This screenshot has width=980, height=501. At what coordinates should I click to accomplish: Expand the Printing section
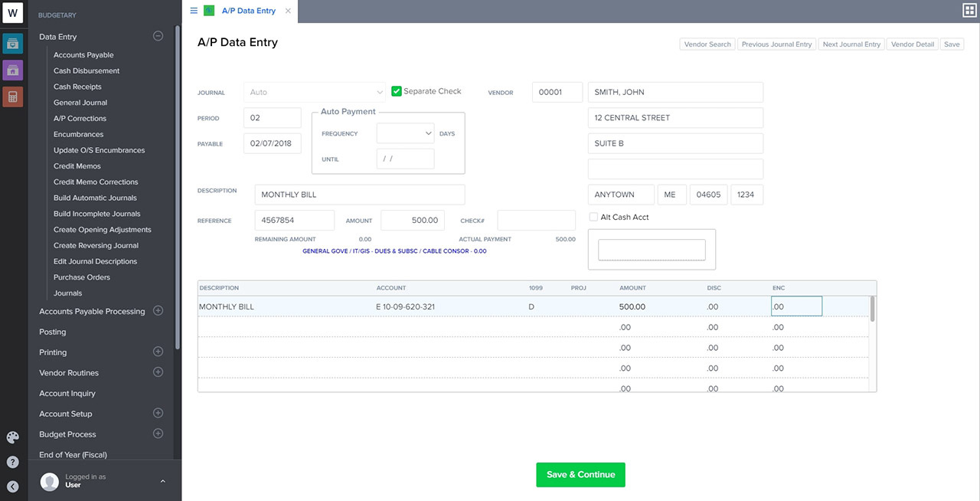(158, 352)
